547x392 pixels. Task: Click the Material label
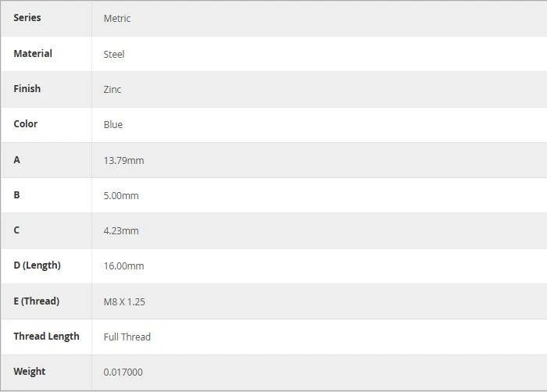33,53
